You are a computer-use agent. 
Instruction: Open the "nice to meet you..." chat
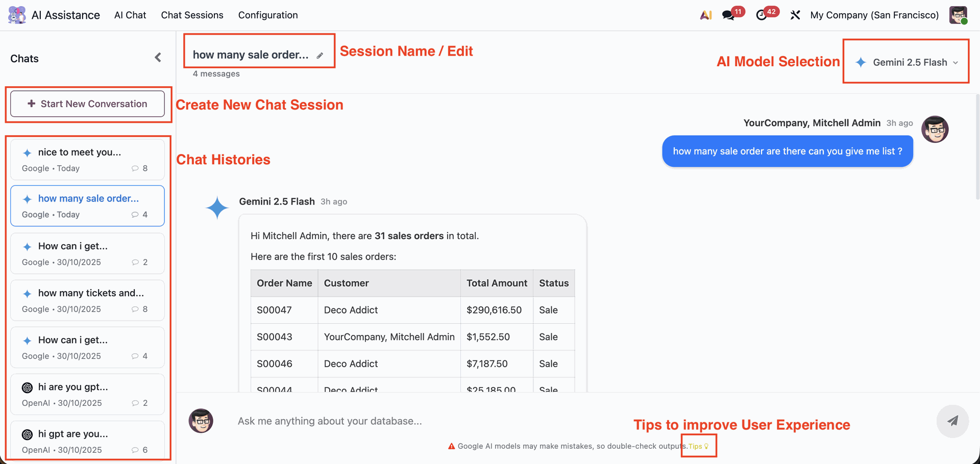coord(87,160)
